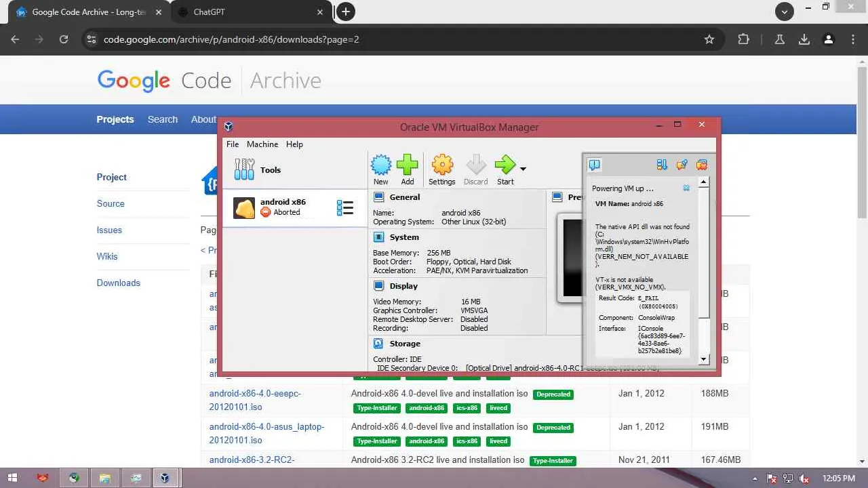The height and width of the screenshot is (488, 868).
Task: Open the Issues sidebar link
Action: (x=109, y=230)
